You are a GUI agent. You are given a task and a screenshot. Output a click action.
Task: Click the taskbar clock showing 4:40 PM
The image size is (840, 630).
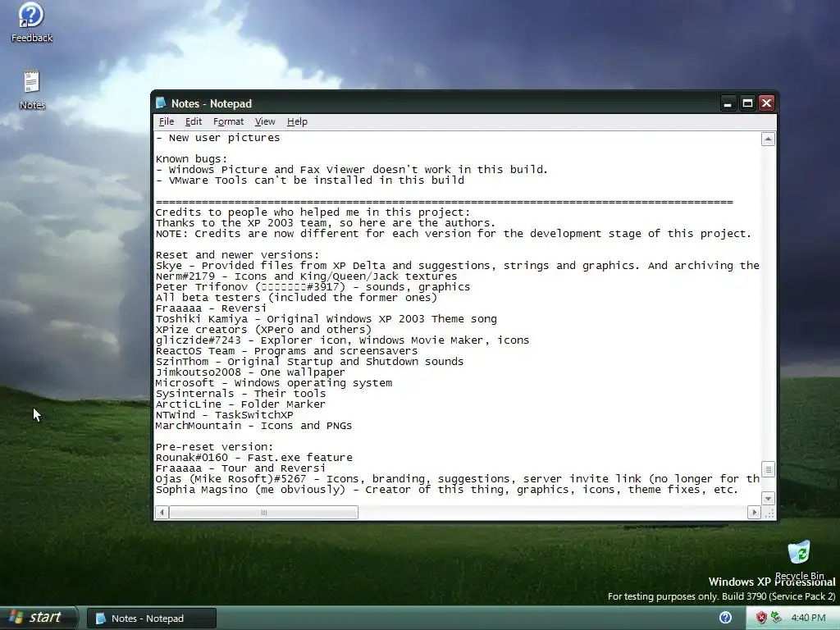[808, 618]
